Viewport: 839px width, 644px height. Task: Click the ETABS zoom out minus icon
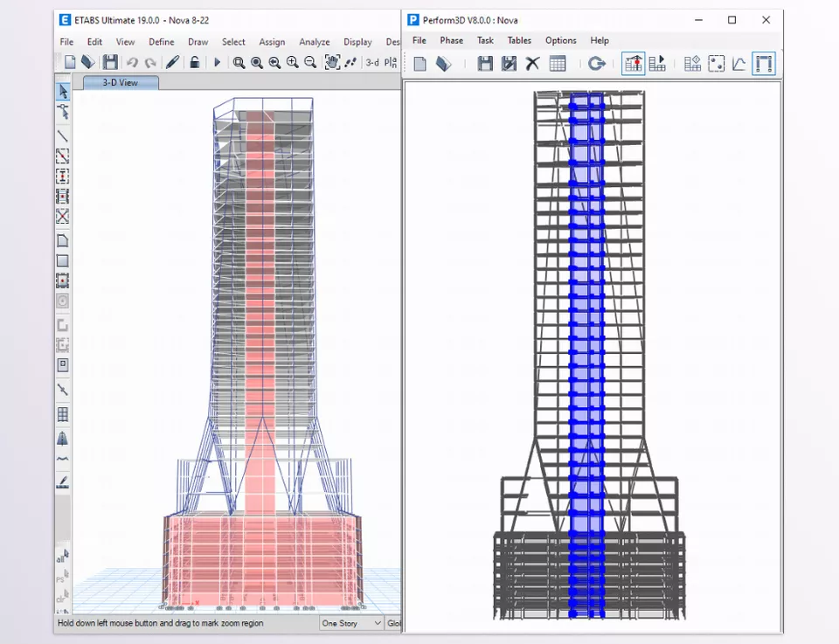tap(309, 63)
